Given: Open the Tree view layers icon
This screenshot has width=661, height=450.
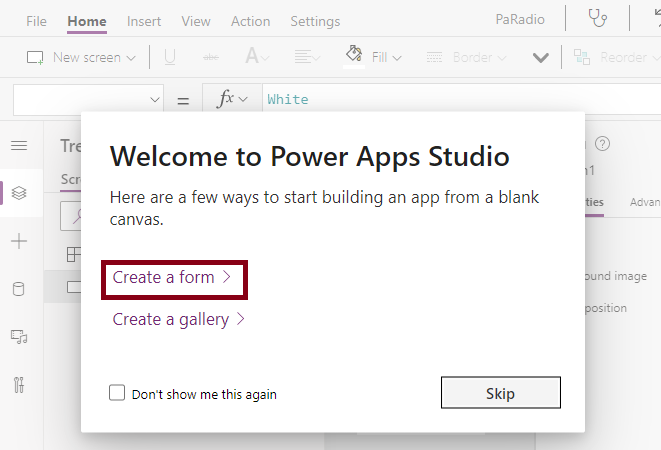Looking at the screenshot, I should pos(19,193).
